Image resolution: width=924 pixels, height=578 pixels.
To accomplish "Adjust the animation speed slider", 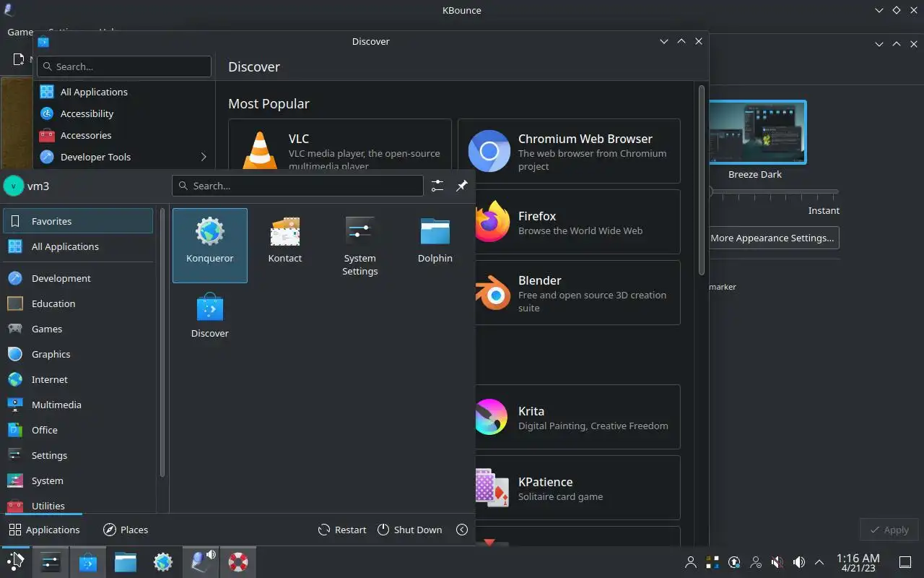I will (773, 191).
